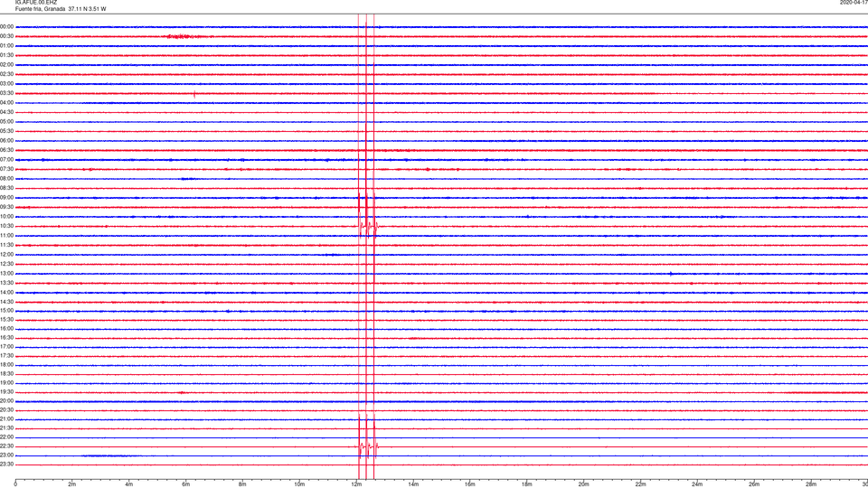Click the 22m x-axis tick label
This screenshot has height=488, width=868.
(x=640, y=484)
